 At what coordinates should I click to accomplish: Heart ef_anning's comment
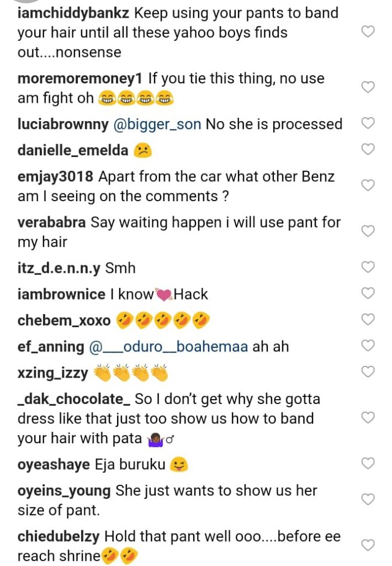coord(367,346)
